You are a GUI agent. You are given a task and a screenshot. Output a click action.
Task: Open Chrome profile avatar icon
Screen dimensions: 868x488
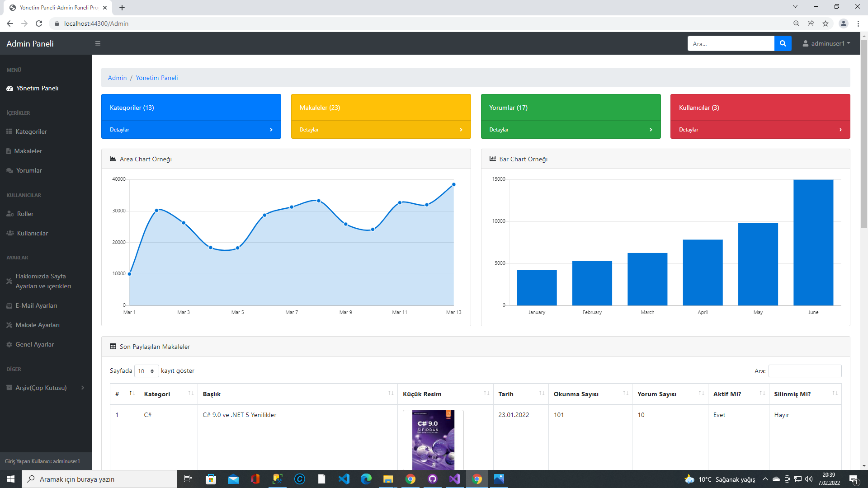(x=843, y=23)
